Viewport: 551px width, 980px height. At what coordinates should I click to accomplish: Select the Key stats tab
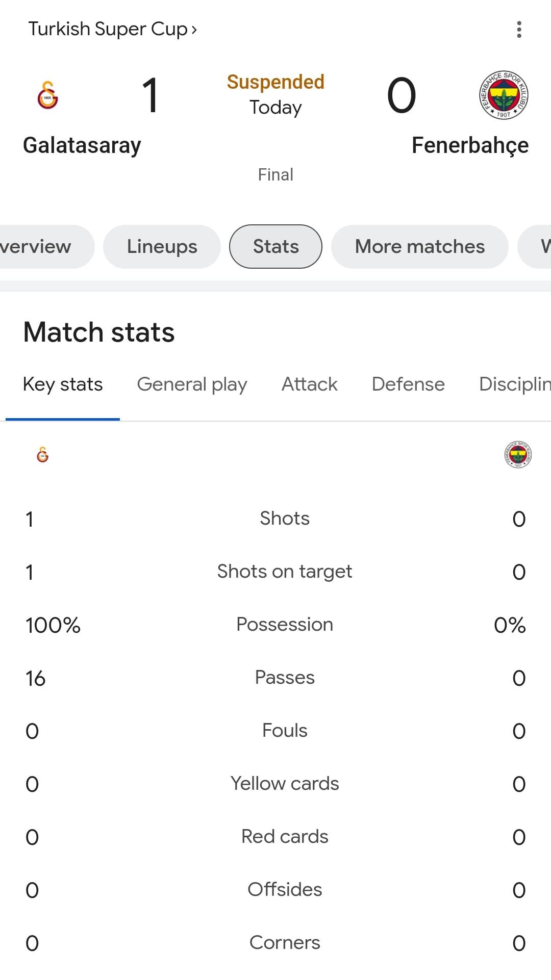pyautogui.click(x=63, y=384)
